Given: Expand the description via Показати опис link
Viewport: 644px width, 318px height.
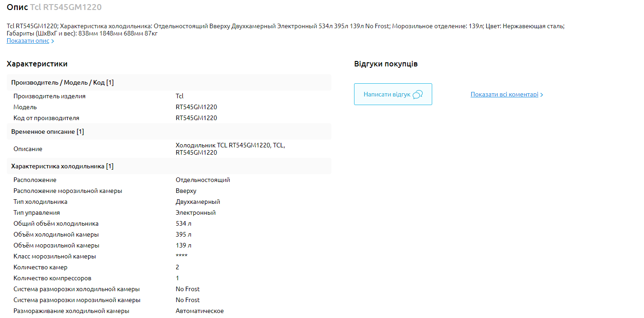Looking at the screenshot, I should tap(28, 41).
